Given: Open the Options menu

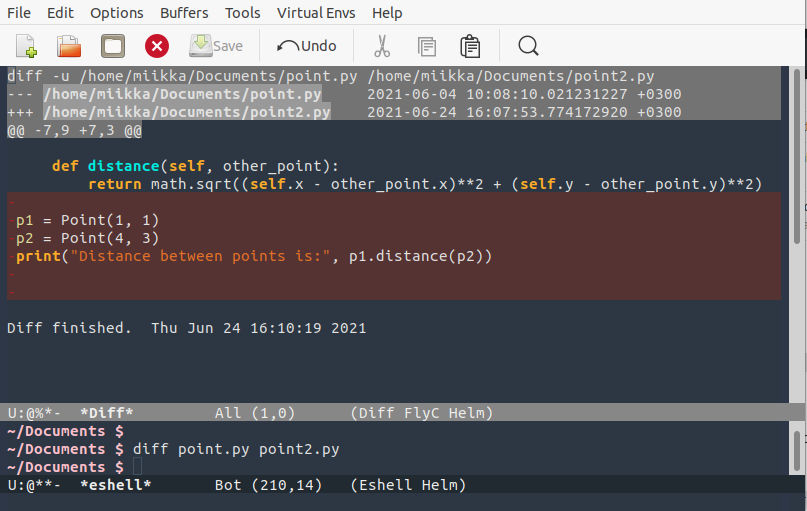Looking at the screenshot, I should pyautogui.click(x=117, y=13).
